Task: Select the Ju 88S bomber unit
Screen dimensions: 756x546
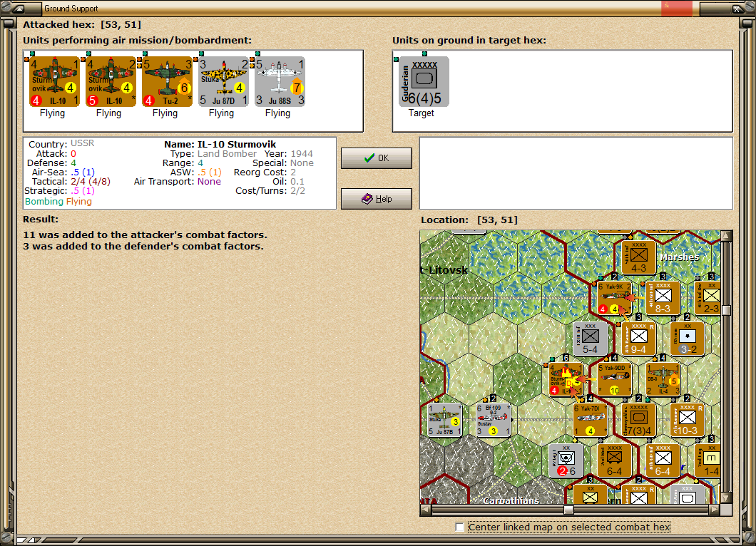Action: point(279,81)
